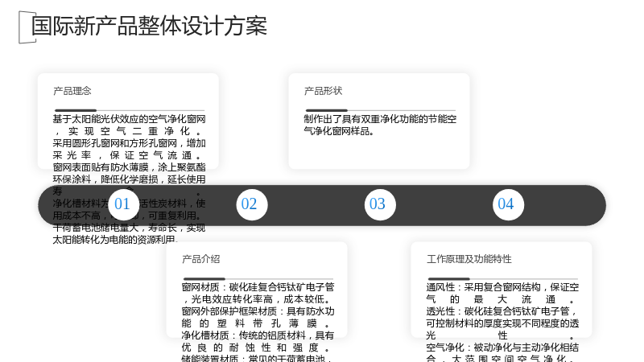
Task: Click the 产品理念 body text paragraph
Action: pos(129,179)
